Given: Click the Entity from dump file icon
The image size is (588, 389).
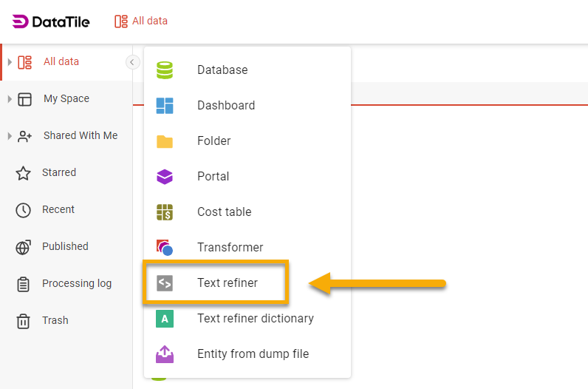Looking at the screenshot, I should (164, 354).
